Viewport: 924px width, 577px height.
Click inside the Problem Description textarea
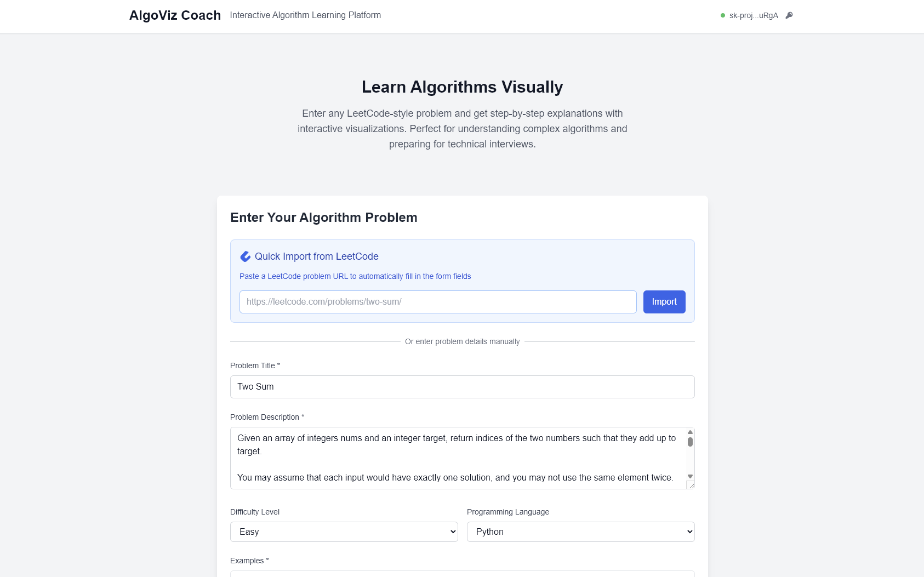click(x=458, y=458)
